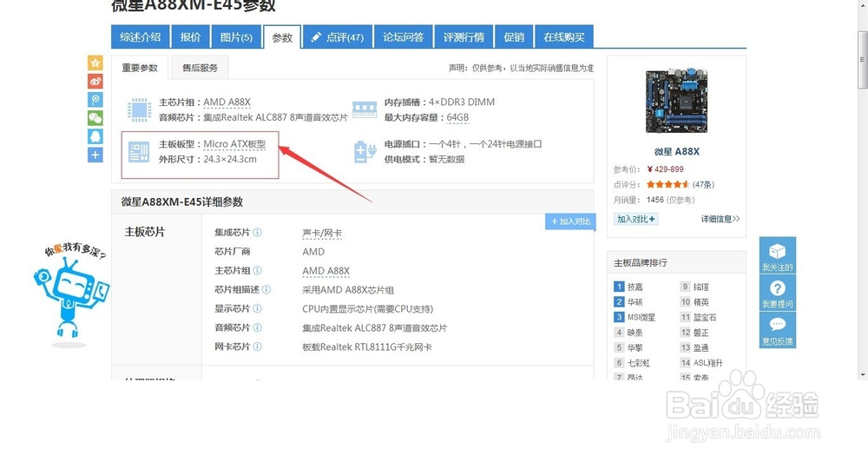The width and height of the screenshot is (868, 462).
Task: Open the 点评(47) tab
Action: click(338, 37)
